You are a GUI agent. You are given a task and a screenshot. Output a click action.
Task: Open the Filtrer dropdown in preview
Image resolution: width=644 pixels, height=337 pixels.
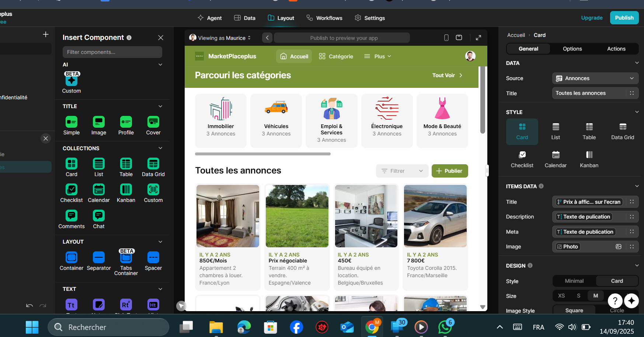pyautogui.click(x=402, y=171)
